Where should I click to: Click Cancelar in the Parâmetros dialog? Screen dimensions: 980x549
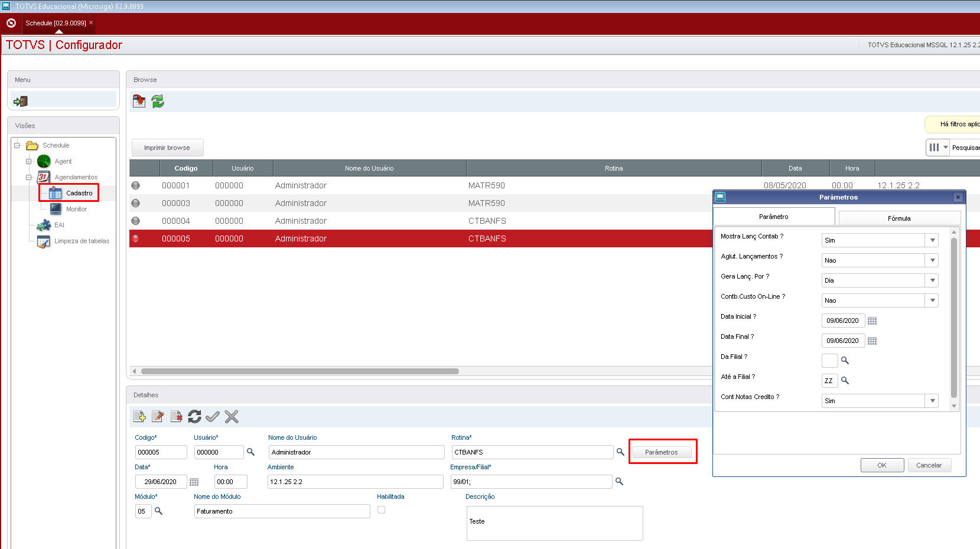[x=929, y=465]
